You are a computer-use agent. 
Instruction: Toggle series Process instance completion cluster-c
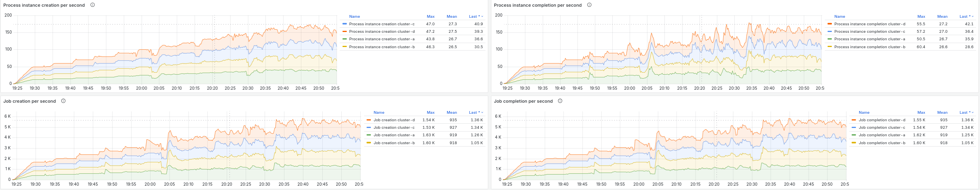pyautogui.click(x=870, y=31)
